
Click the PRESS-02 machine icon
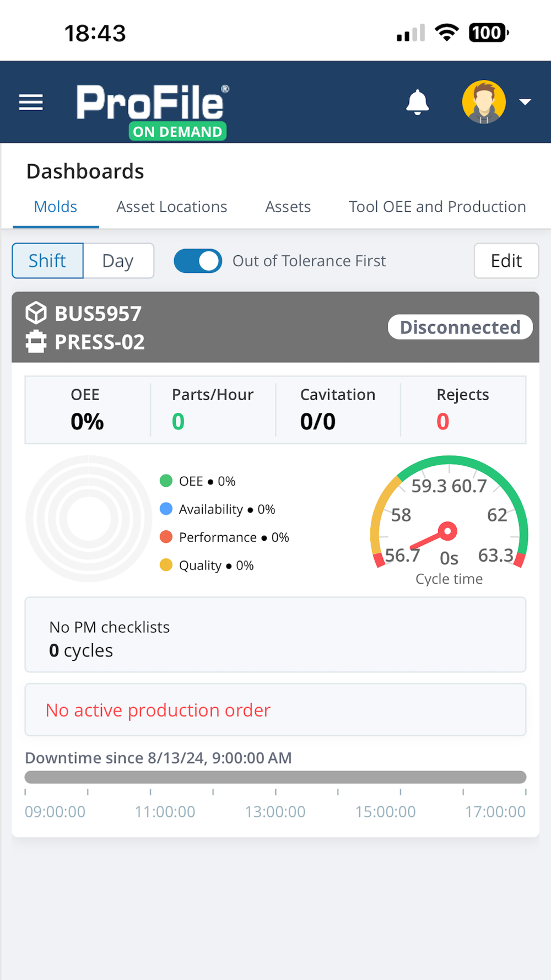click(36, 342)
